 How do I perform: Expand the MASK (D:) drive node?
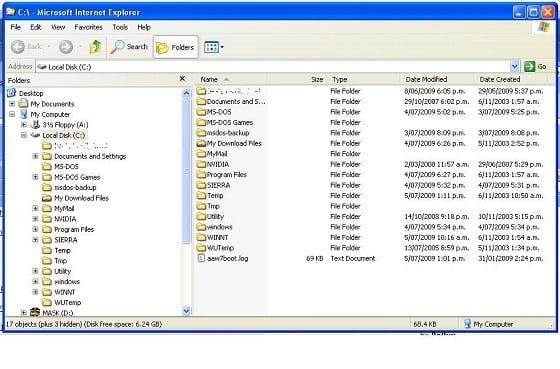pos(24,313)
